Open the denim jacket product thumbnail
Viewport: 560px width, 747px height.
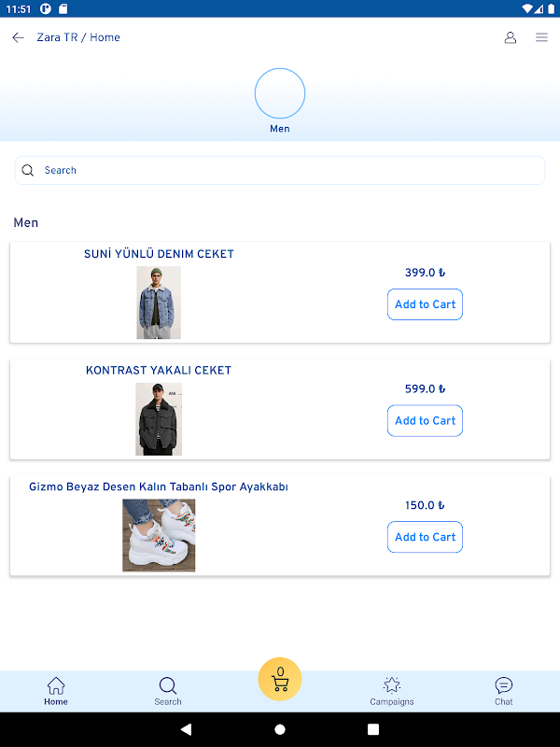point(159,303)
